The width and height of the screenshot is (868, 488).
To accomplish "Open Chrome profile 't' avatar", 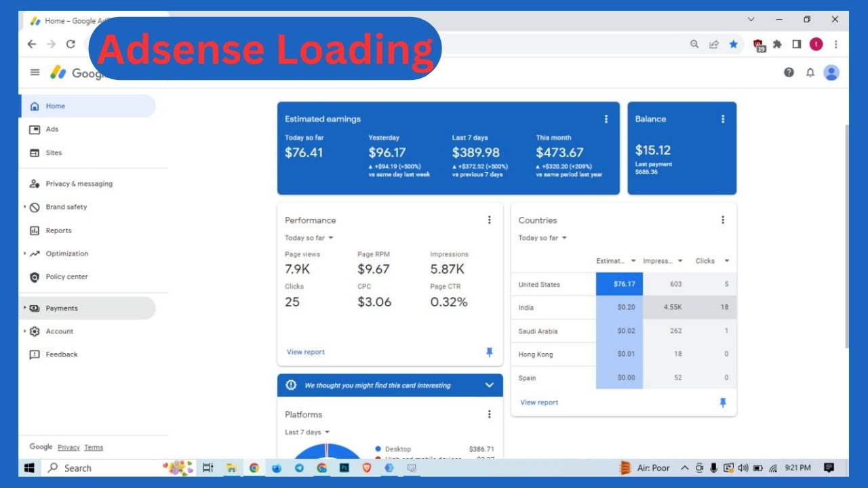I will [816, 44].
